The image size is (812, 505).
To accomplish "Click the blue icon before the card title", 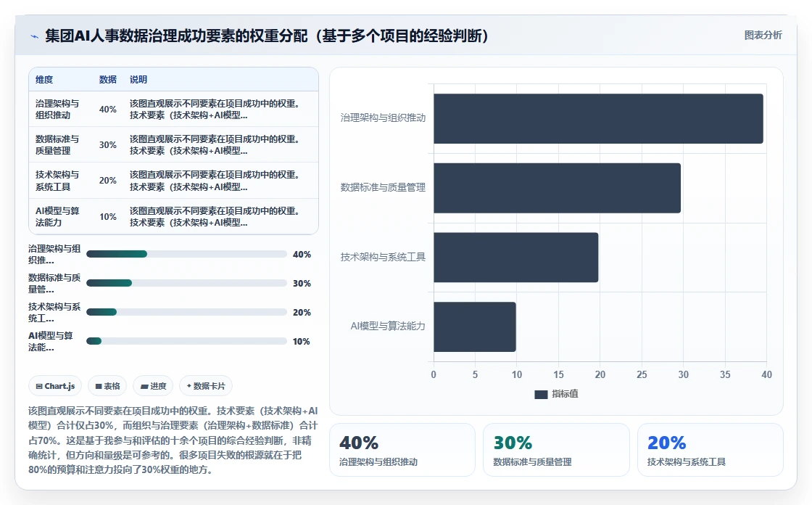I will click(x=34, y=36).
